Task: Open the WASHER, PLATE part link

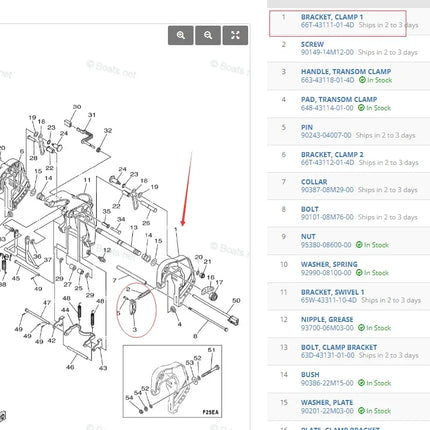Action: pyautogui.click(x=327, y=402)
